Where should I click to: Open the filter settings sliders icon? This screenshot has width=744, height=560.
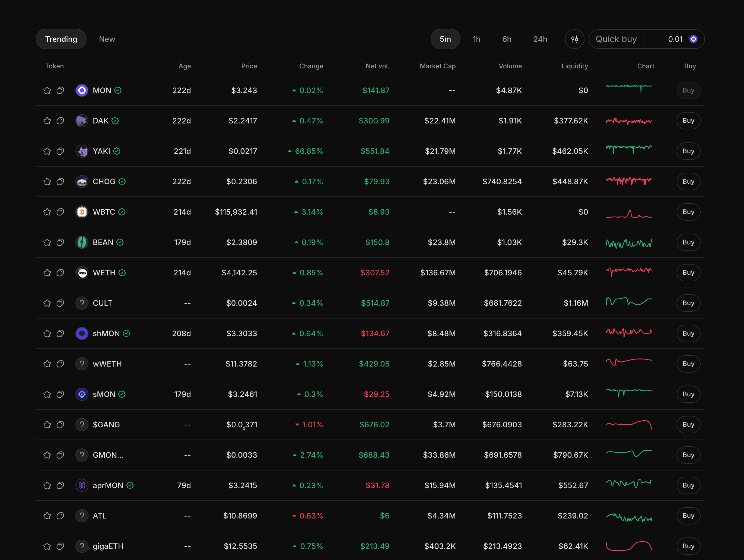pos(574,39)
